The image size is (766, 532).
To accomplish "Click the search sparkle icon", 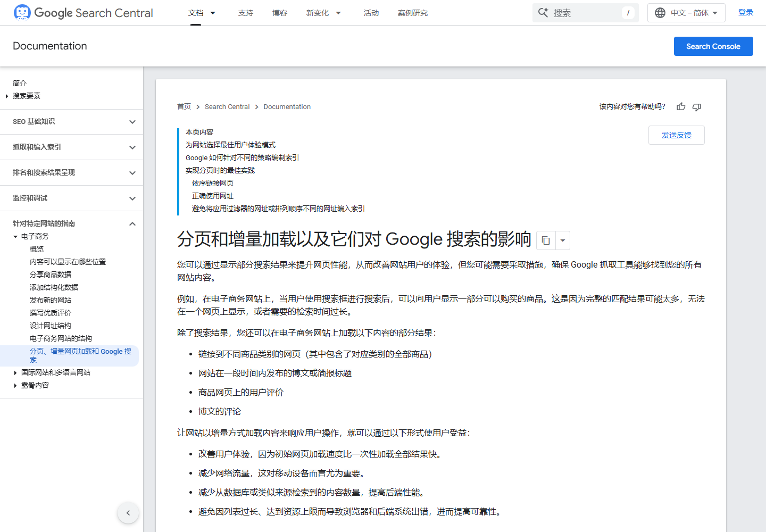I will [543, 13].
